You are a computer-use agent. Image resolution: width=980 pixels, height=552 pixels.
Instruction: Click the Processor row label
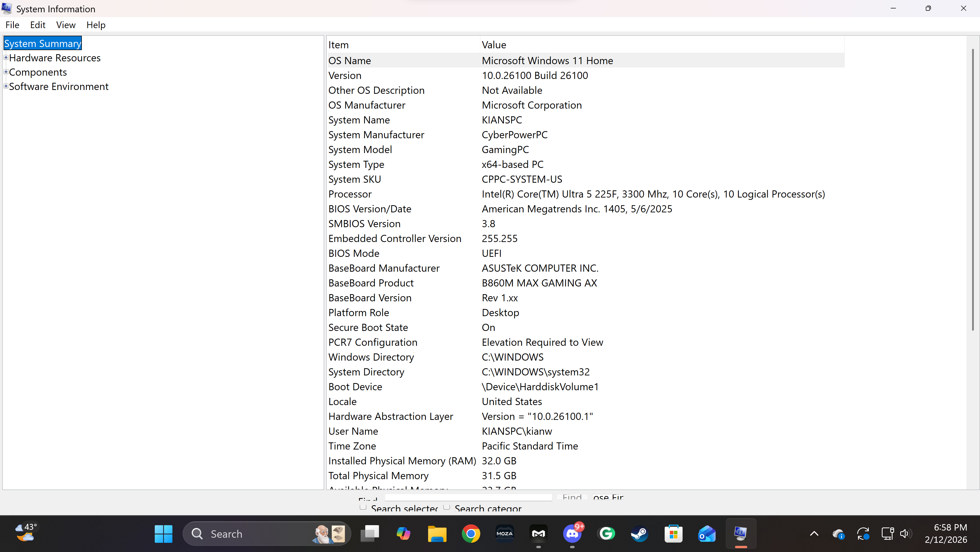click(x=350, y=194)
